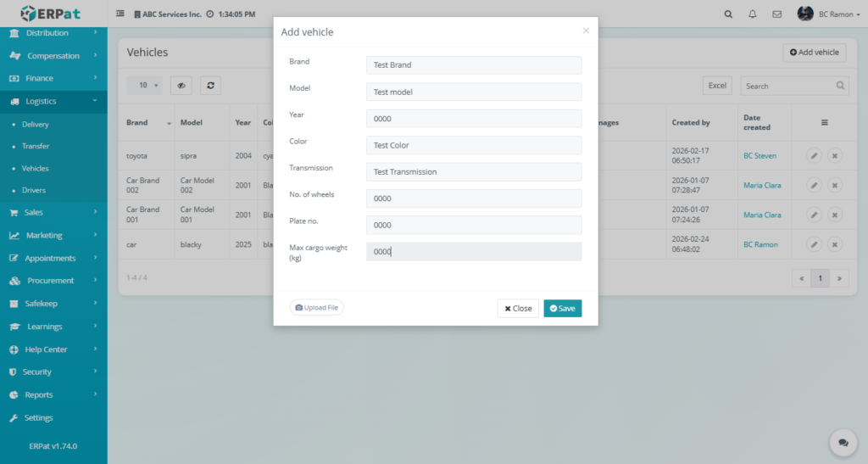
Task: Click the Brand input field
Action: pos(474,64)
